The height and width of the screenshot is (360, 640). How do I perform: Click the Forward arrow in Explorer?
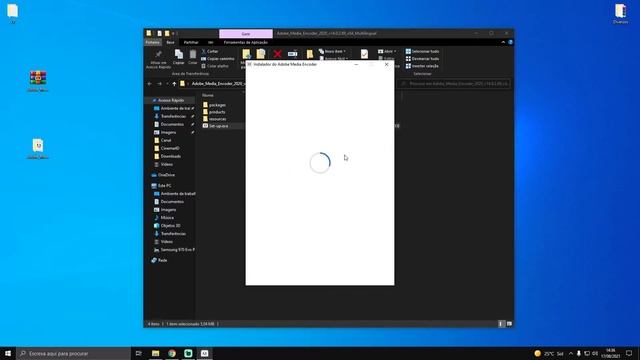click(159, 84)
